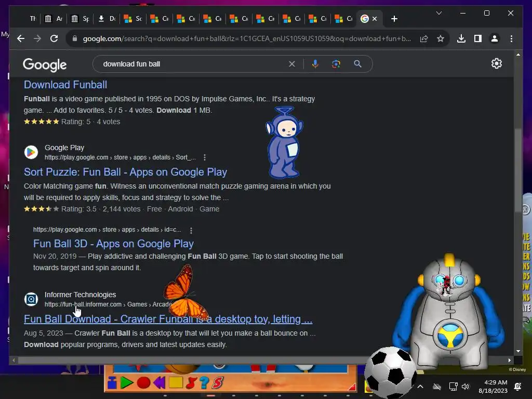Click red record circle in orange toolbar
Screen dimensions: 532x399
click(143, 383)
